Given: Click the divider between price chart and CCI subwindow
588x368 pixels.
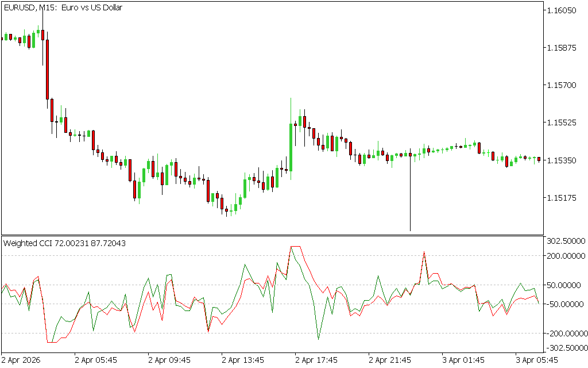Looking at the screenshot, I should click(272, 235).
